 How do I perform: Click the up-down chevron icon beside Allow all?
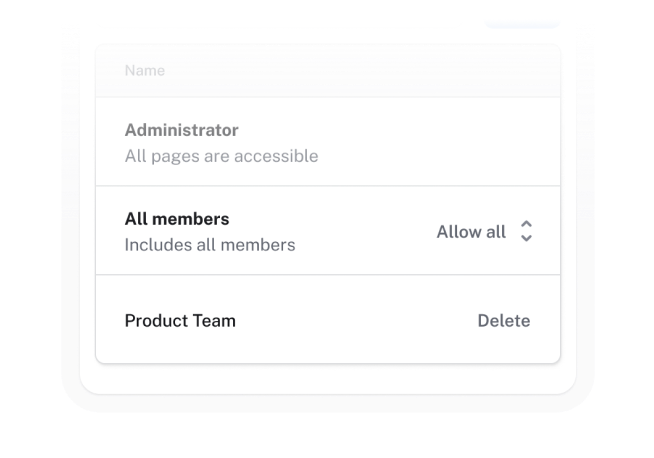click(526, 231)
